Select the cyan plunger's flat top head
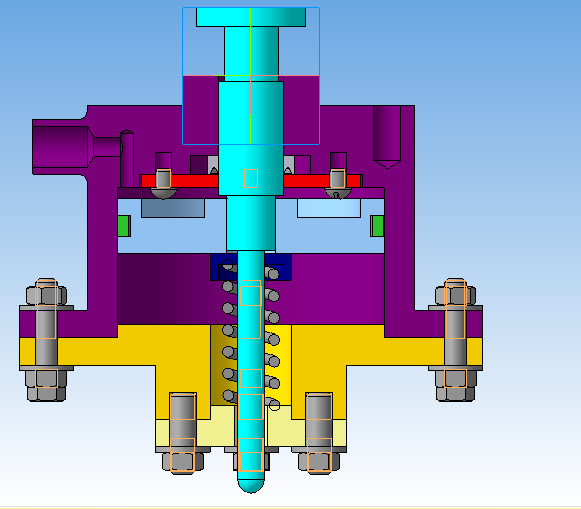The width and height of the screenshot is (581, 509). [251, 17]
